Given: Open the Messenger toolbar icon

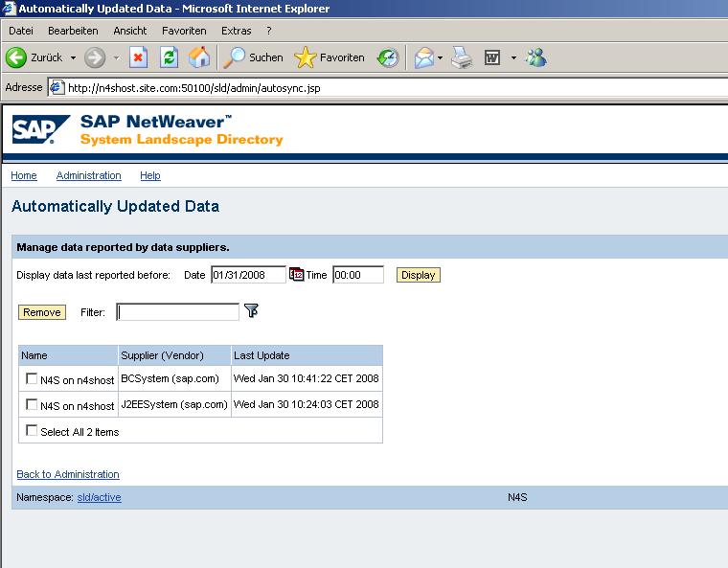Looking at the screenshot, I should (x=536, y=57).
